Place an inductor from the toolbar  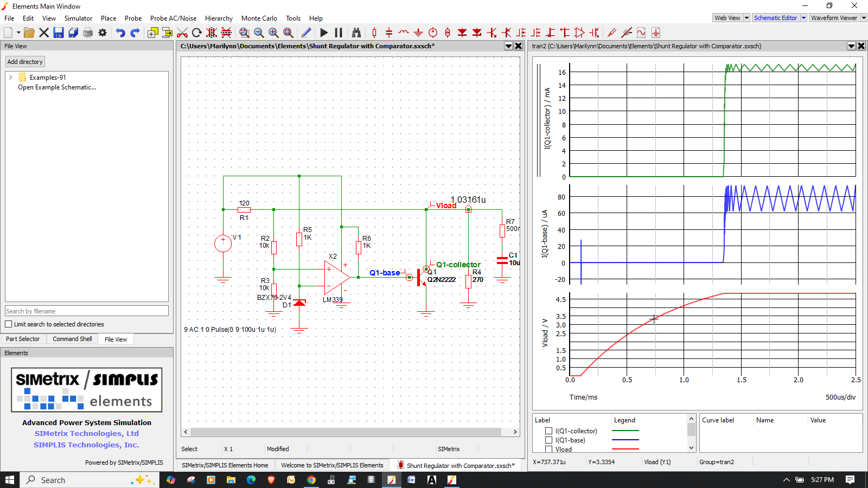pyautogui.click(x=404, y=33)
